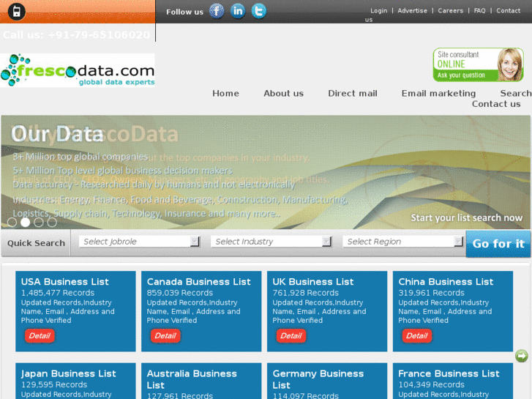This screenshot has height=399, width=532.
Task: Click the Australia Business List heading
Action: 192,379
